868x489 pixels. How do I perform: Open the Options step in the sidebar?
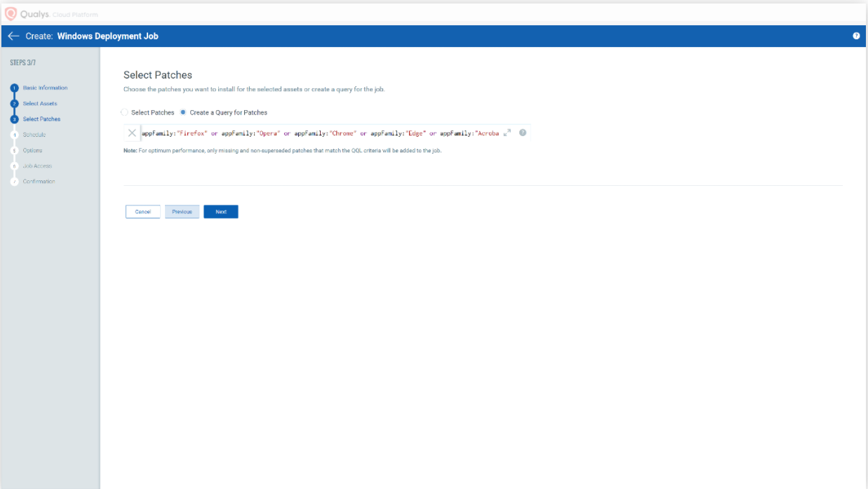(32, 150)
